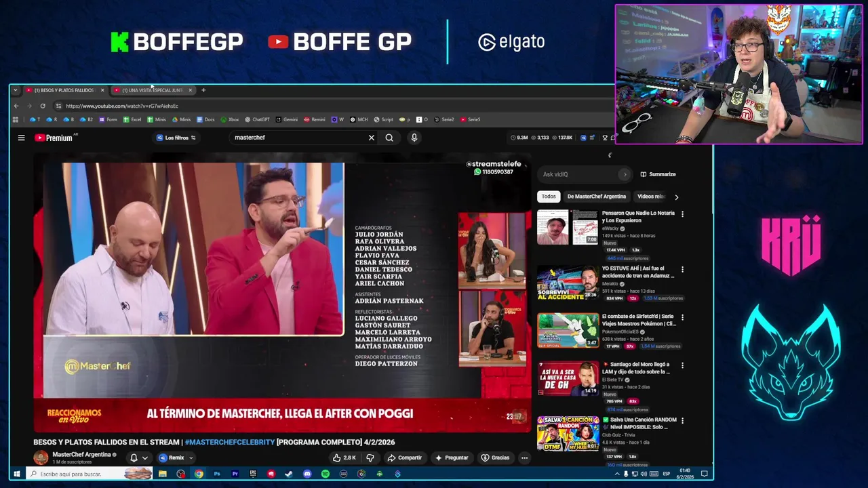The height and width of the screenshot is (488, 868).
Task: Open Pensaron Que Nadie Lo Notaría thumbnail
Action: click(x=568, y=227)
